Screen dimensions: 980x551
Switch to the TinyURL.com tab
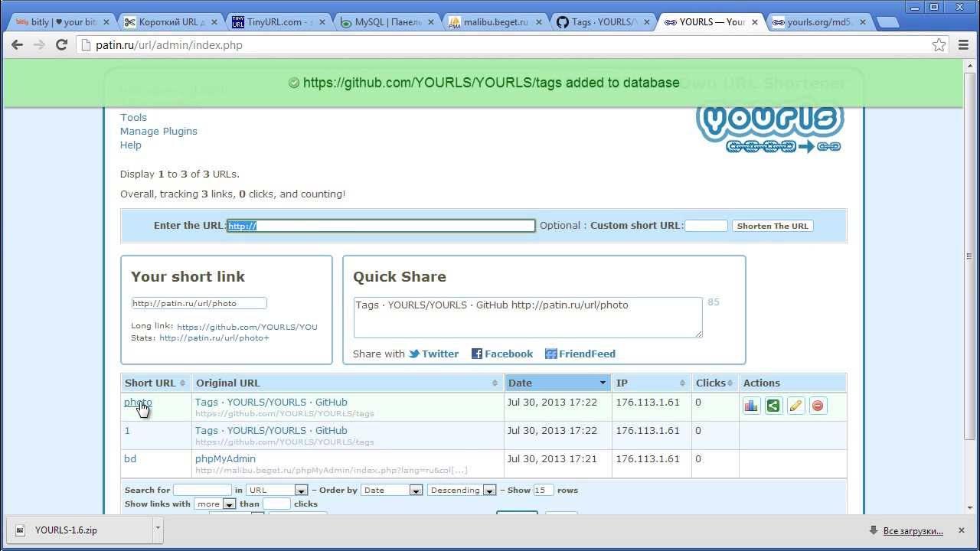coord(279,22)
